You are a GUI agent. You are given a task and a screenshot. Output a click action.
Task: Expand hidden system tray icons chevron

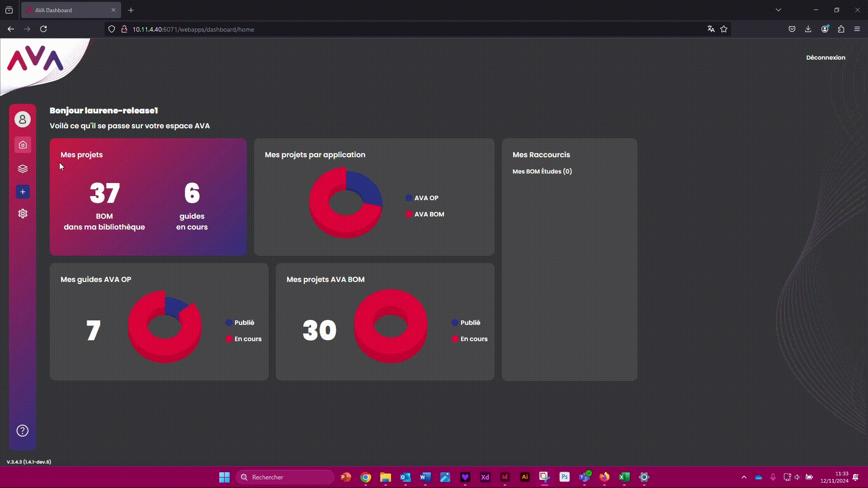(744, 477)
